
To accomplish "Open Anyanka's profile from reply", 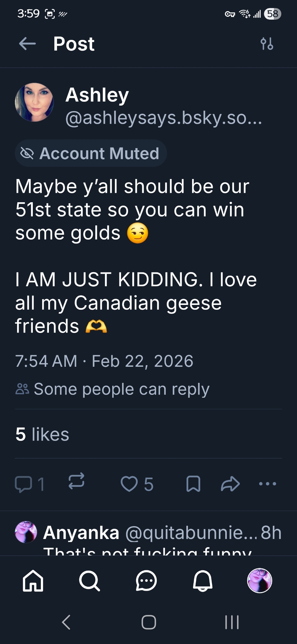I will click(26, 532).
